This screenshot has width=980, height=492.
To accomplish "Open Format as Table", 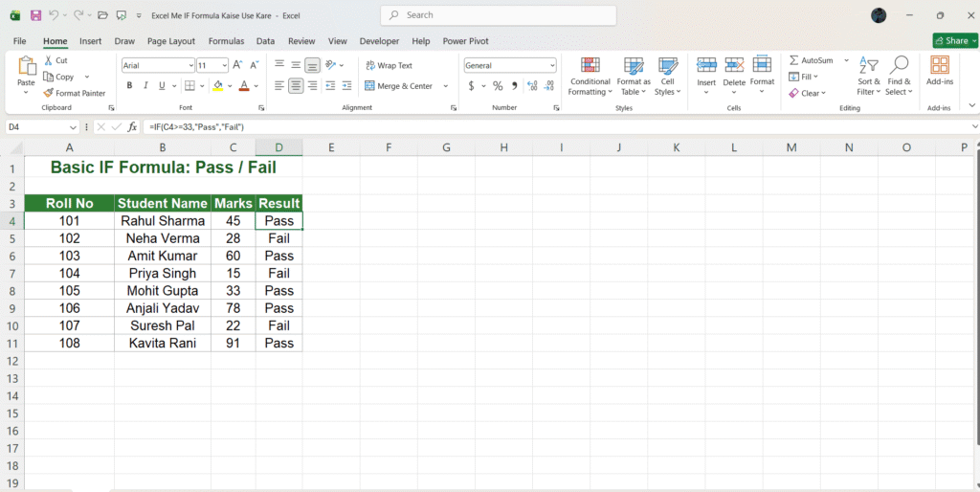I will [x=634, y=77].
